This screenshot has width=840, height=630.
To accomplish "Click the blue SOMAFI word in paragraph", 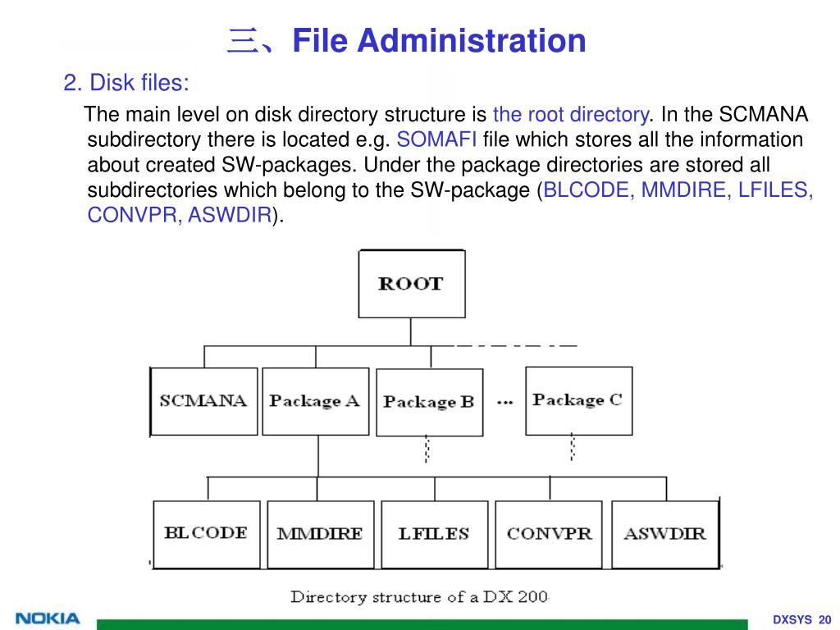I will click(436, 139).
